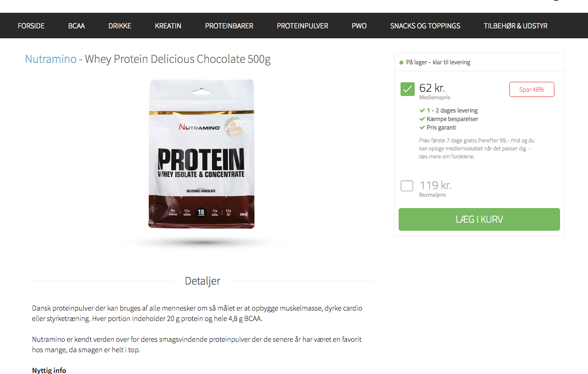Open the Proteinpulver category

[303, 26]
